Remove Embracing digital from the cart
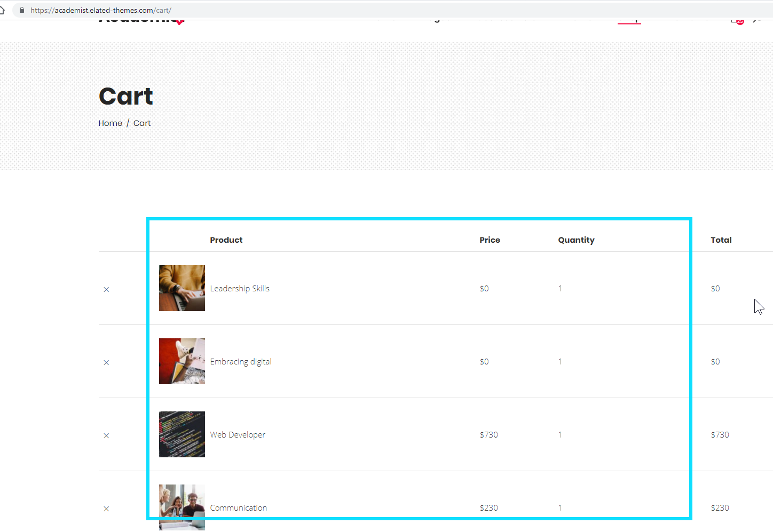Image resolution: width=773 pixels, height=532 pixels. point(106,362)
